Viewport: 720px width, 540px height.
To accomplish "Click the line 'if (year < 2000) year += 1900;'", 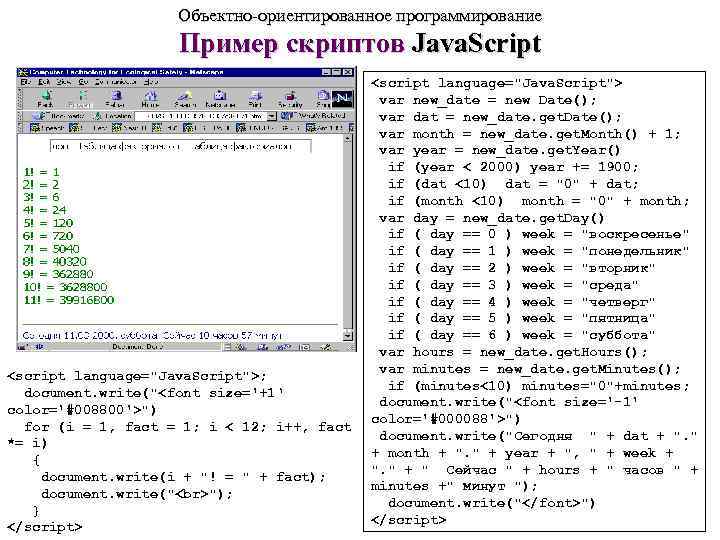I will point(513,167).
